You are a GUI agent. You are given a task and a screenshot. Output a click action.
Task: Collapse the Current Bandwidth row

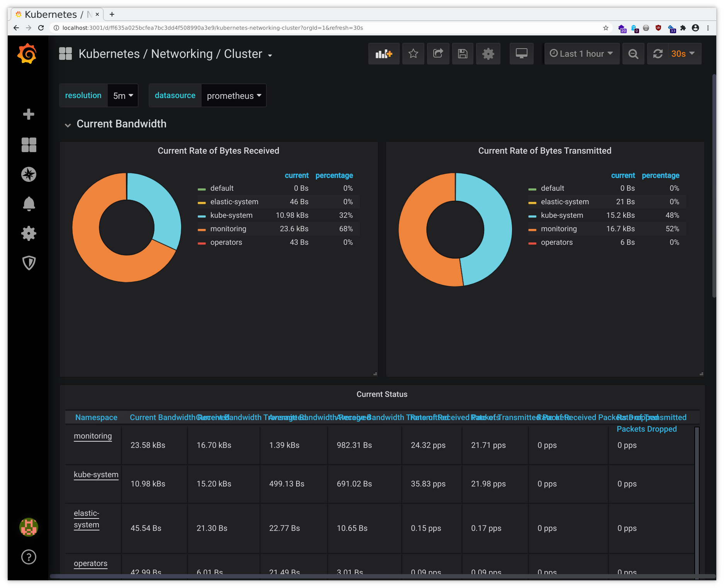click(x=121, y=124)
